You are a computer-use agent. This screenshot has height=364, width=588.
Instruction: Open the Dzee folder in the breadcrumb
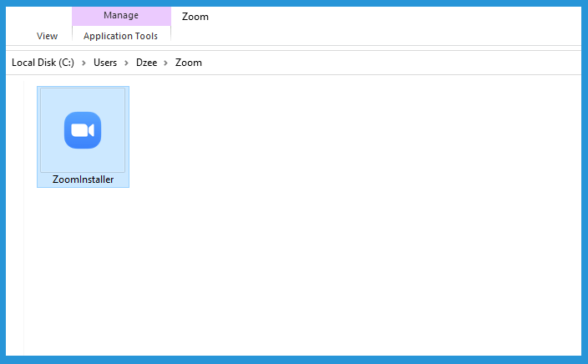tap(147, 63)
